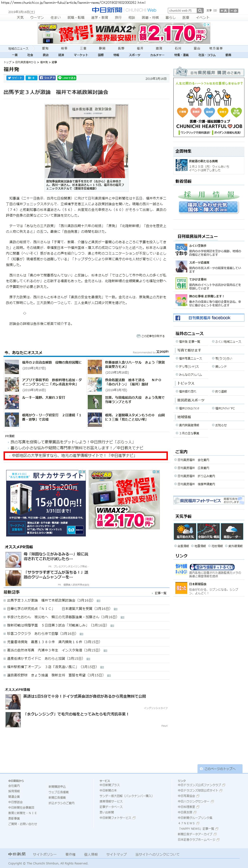Screen dimensions: 248x868
Task: Open 記事一覧 in 最新記事 section
Action: [161, 593]
